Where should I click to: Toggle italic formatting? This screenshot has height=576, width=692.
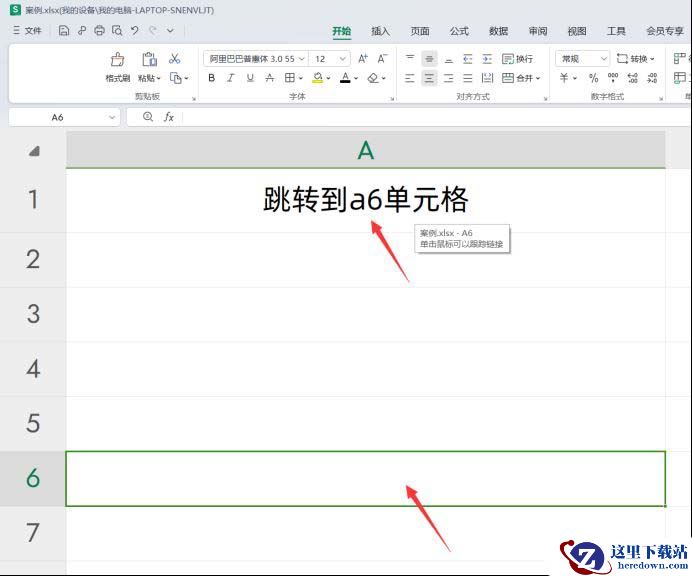point(230,78)
